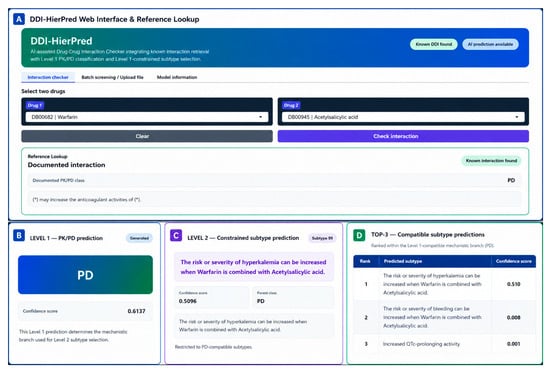The image size is (550, 371).
Task: Click the Known interaction found badge
Action: 491,161
